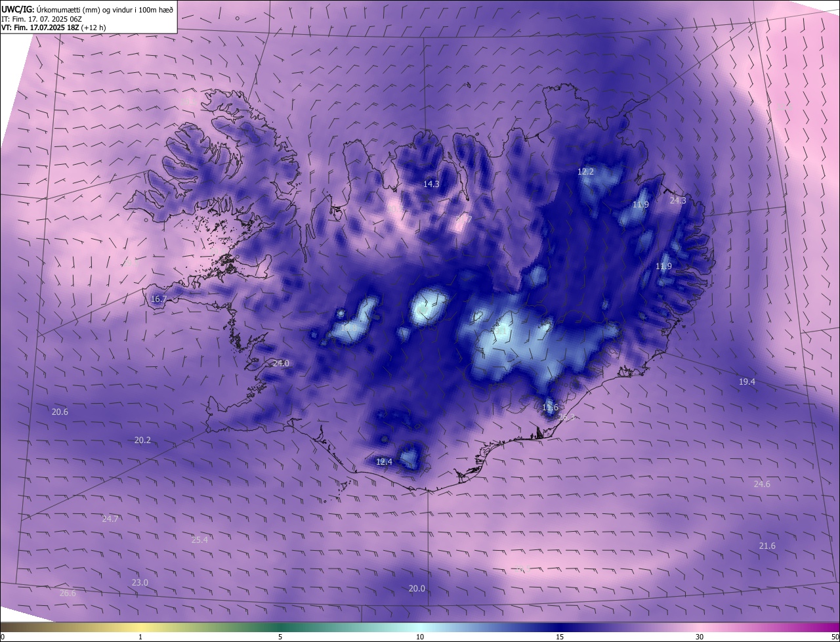Viewport: 840px width, 642px height.
Task: Select the map value 25.4
Action: [199, 540]
